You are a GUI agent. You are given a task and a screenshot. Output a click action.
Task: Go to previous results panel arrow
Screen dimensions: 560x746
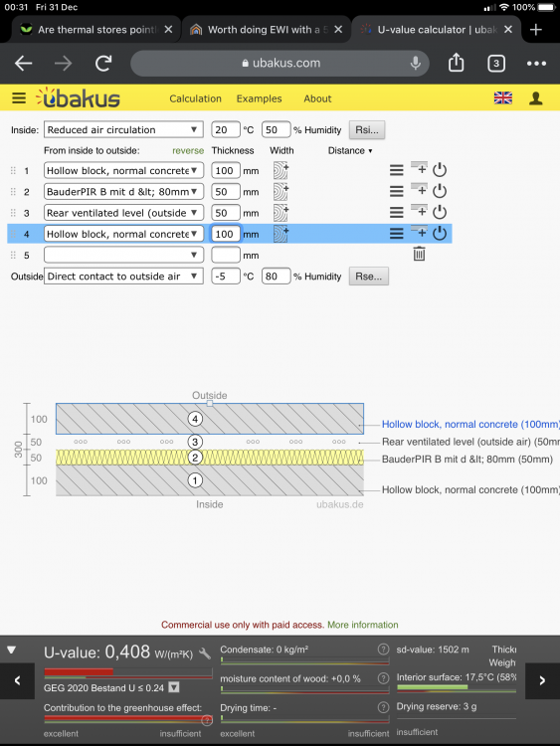(17, 680)
